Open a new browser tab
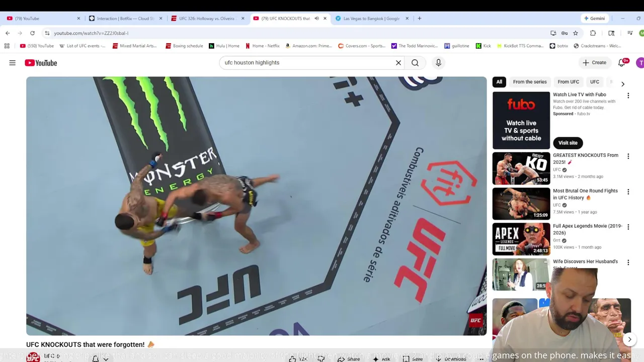 [420, 19]
